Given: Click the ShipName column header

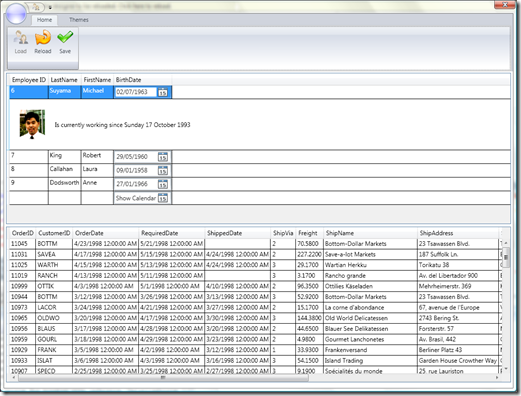Looking at the screenshot, I should tap(370, 233).
